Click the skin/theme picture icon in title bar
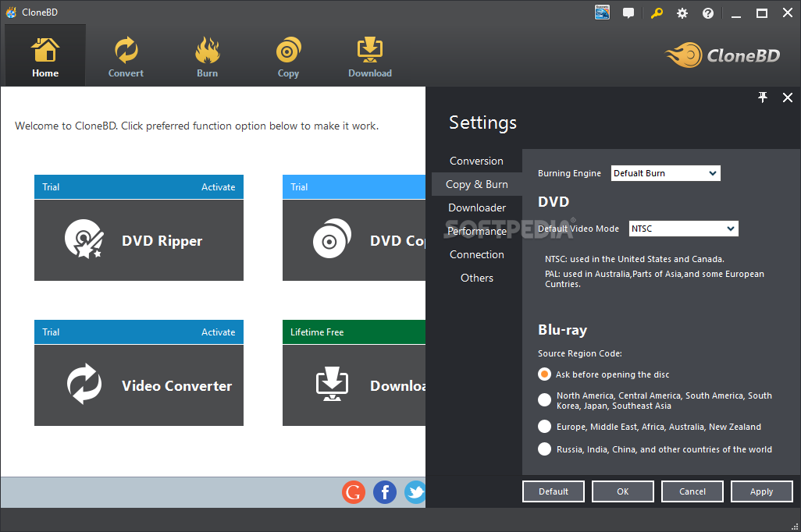 click(x=602, y=12)
